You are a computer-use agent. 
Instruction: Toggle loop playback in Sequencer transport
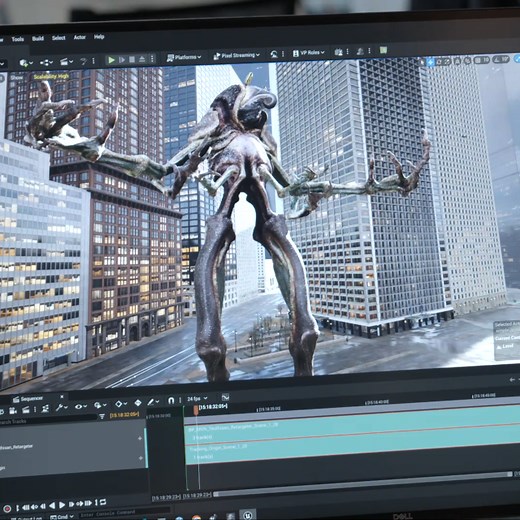pyautogui.click(x=103, y=502)
